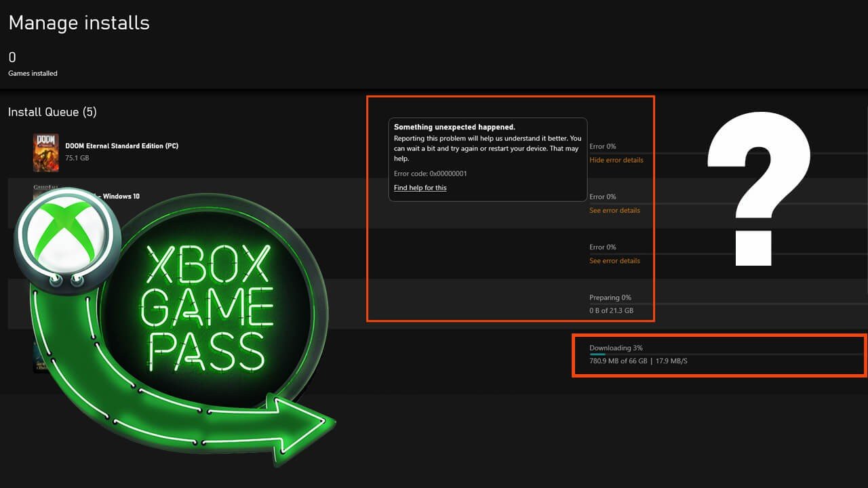Click the Something unexpected happened error title
Viewport: 868px width, 488px height.
click(x=454, y=127)
